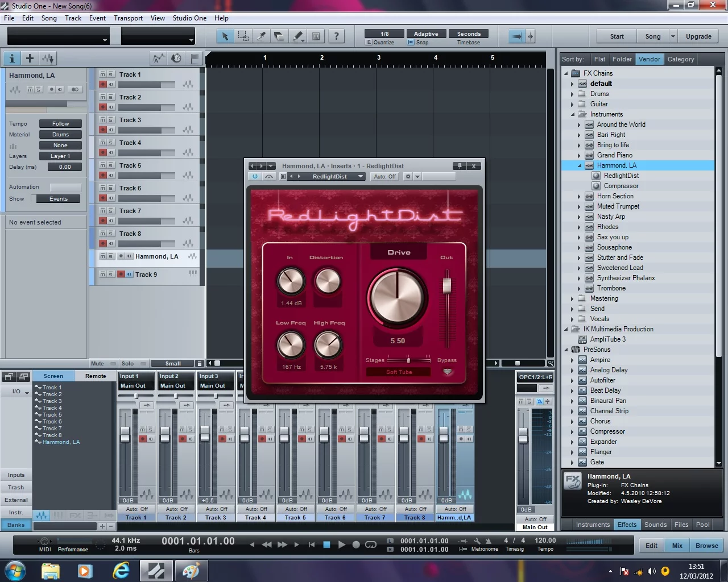Click the add track plus icon

pos(30,58)
